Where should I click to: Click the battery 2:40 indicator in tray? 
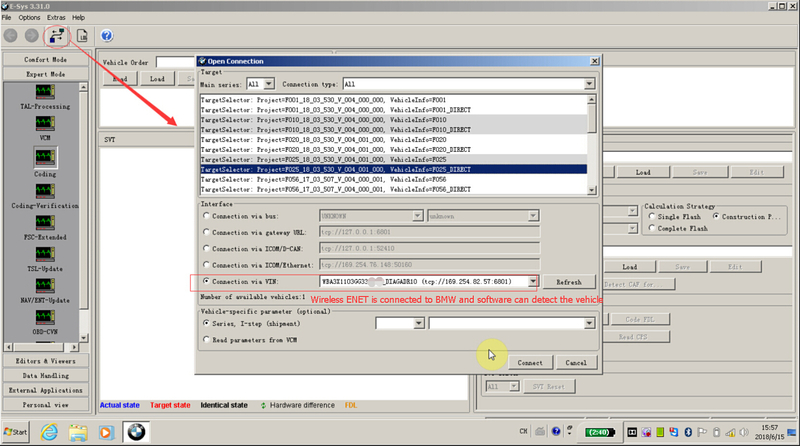599,432
